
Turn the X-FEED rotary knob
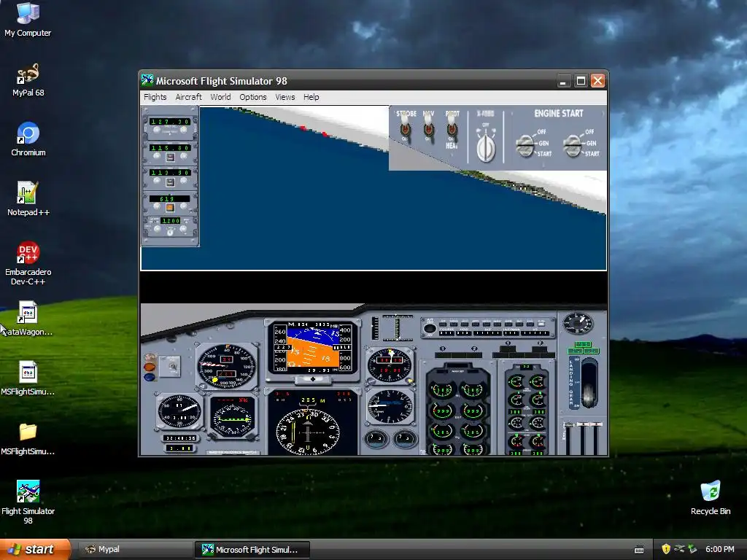(x=486, y=147)
